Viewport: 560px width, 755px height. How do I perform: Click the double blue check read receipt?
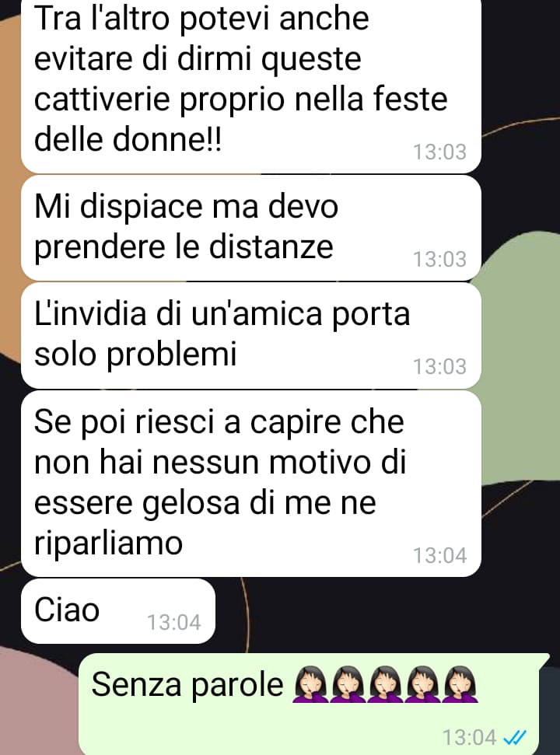(x=514, y=737)
